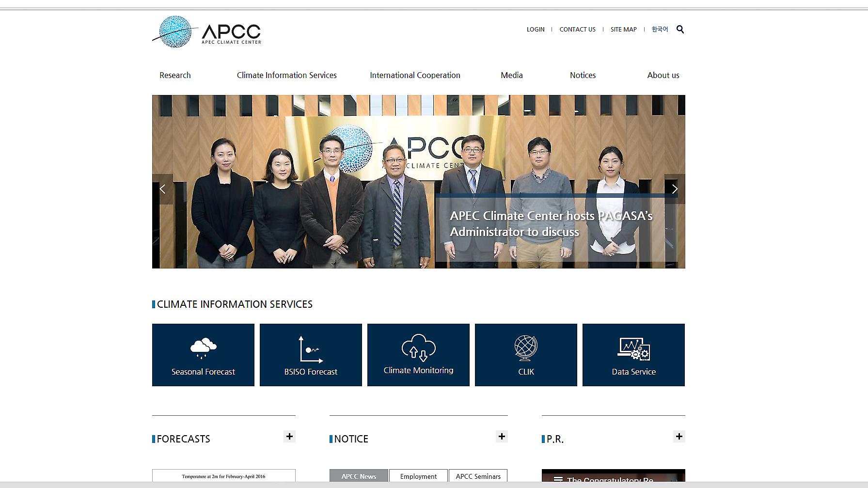This screenshot has height=488, width=868.
Task: Click the LOGIN link
Action: pos(536,30)
